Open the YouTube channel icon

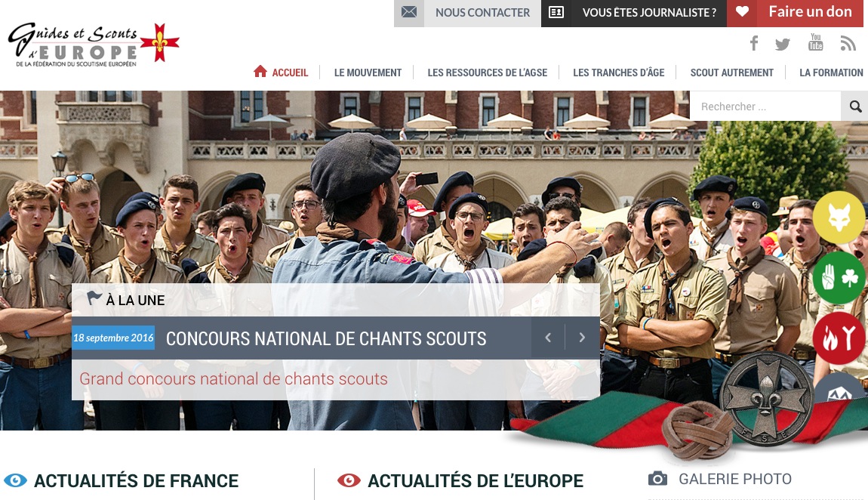(815, 42)
